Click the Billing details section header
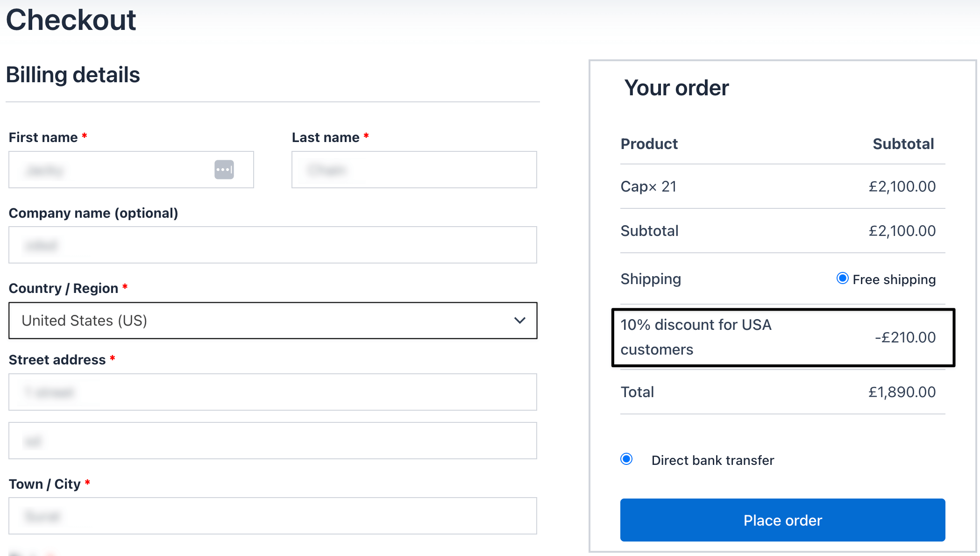Viewport: 980px width, 556px height. (x=73, y=75)
